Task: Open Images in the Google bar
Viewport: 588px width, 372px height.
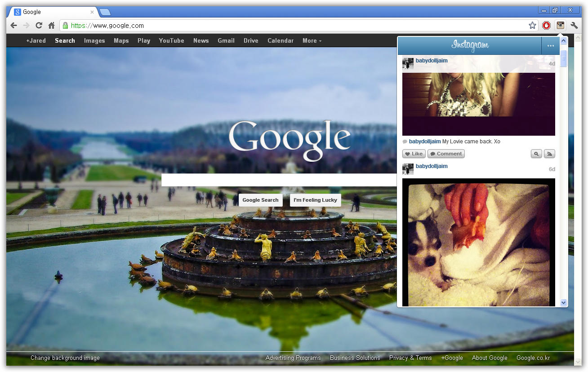Action: point(94,40)
